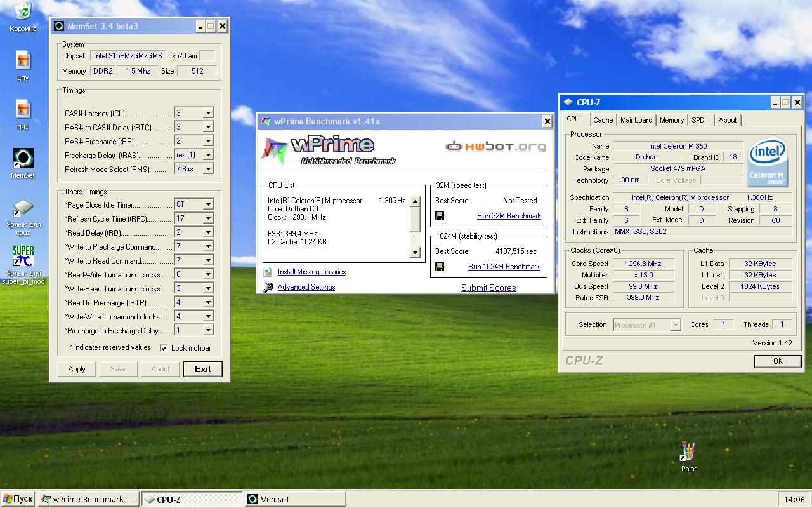
Task: Click the Exit button in MemSet
Action: point(203,369)
